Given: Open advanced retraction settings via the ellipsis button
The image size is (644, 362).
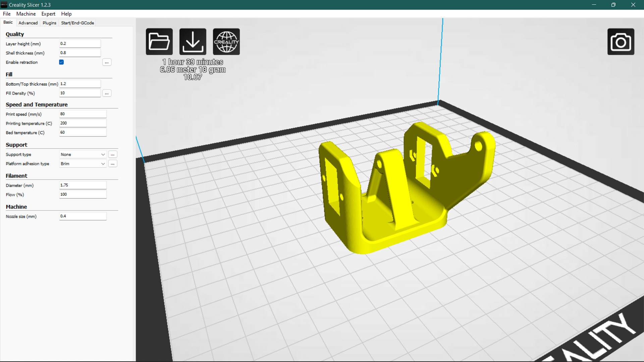Looking at the screenshot, I should pos(107,62).
